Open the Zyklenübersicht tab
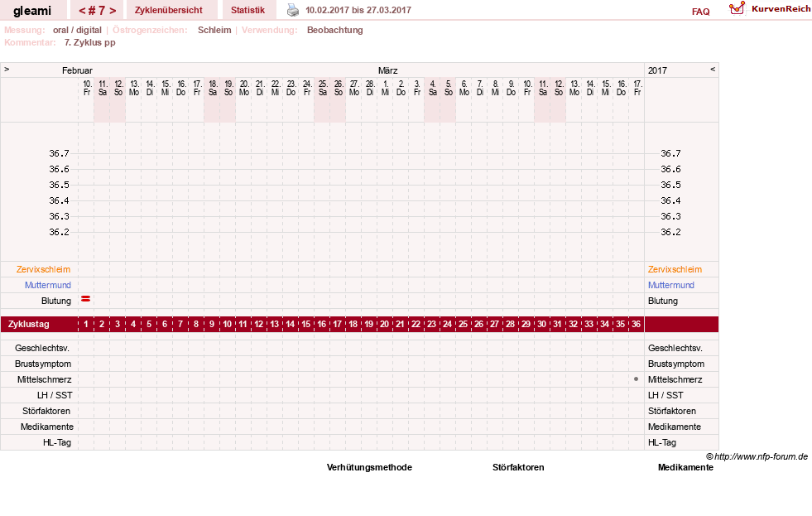Viewport: 812px width, 516px height. tap(169, 10)
